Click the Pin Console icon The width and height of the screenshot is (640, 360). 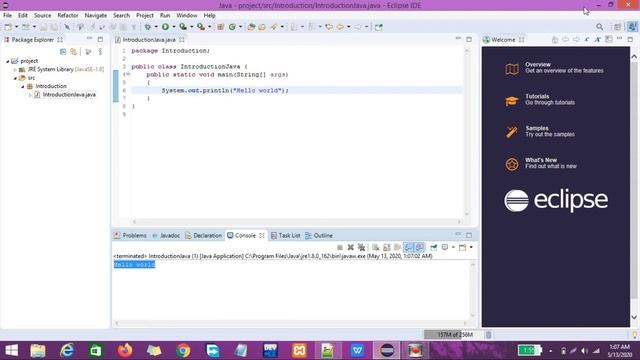pyautogui.click(x=433, y=247)
